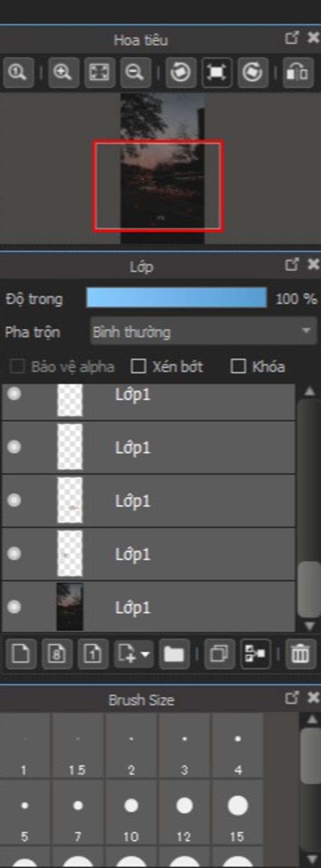
Task: Click the zoom out magnifier icon
Action: click(136, 72)
